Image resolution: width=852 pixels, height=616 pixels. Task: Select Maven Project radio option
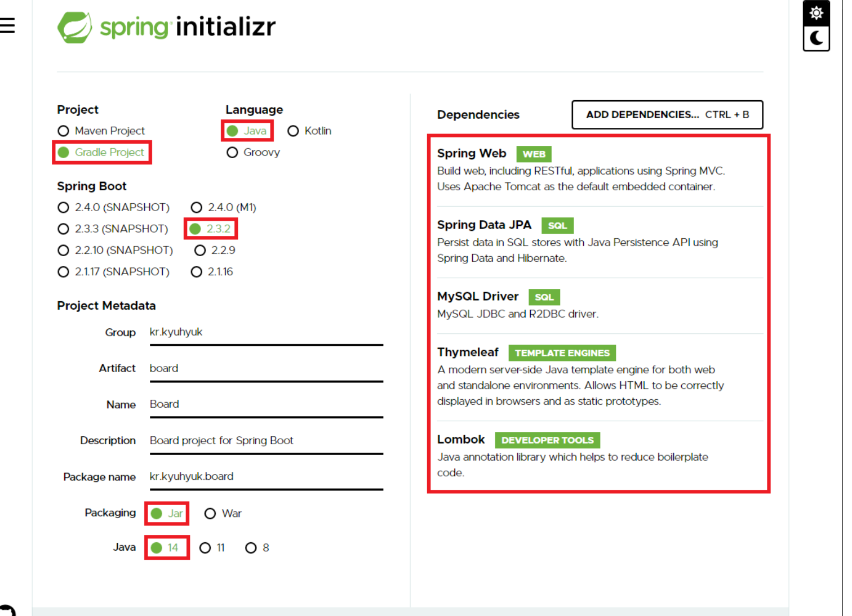coord(101,131)
